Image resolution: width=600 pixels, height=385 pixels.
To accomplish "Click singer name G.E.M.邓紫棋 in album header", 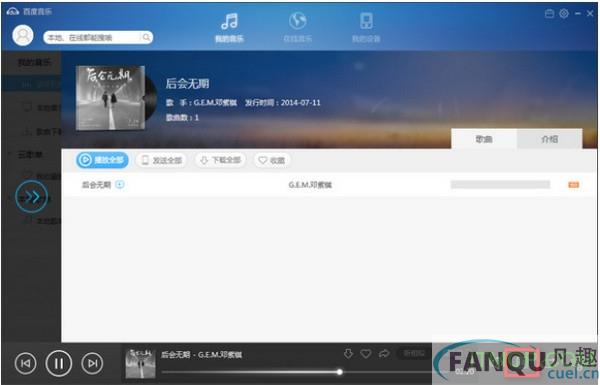I will [x=215, y=103].
